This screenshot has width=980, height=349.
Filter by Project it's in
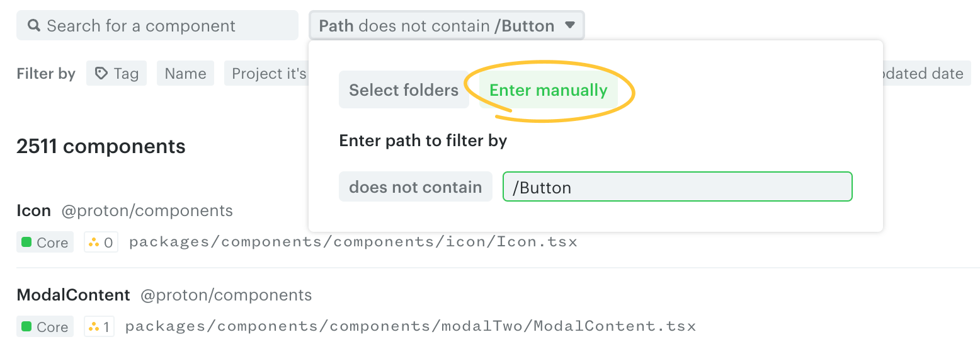coord(268,74)
